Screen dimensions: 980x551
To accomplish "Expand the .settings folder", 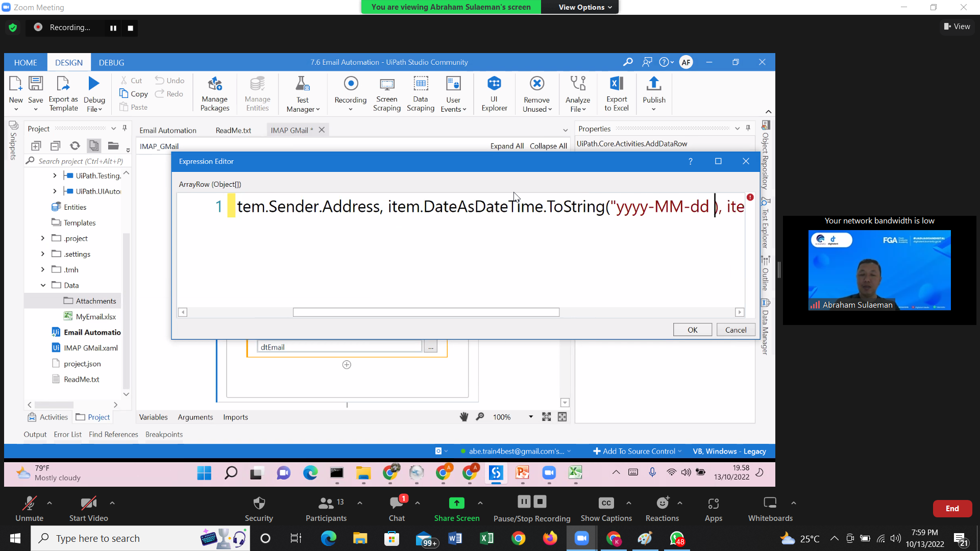I will (x=43, y=254).
